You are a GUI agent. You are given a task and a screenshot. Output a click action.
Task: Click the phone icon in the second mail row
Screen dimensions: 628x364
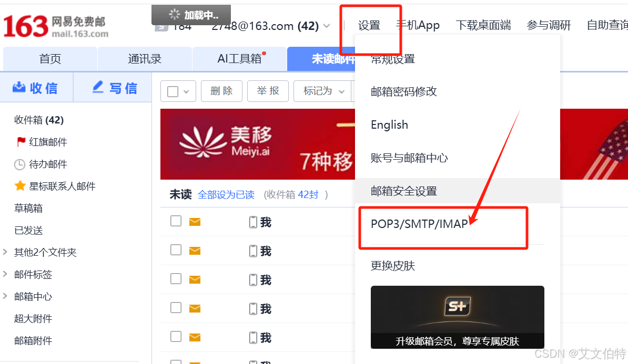coord(253,251)
